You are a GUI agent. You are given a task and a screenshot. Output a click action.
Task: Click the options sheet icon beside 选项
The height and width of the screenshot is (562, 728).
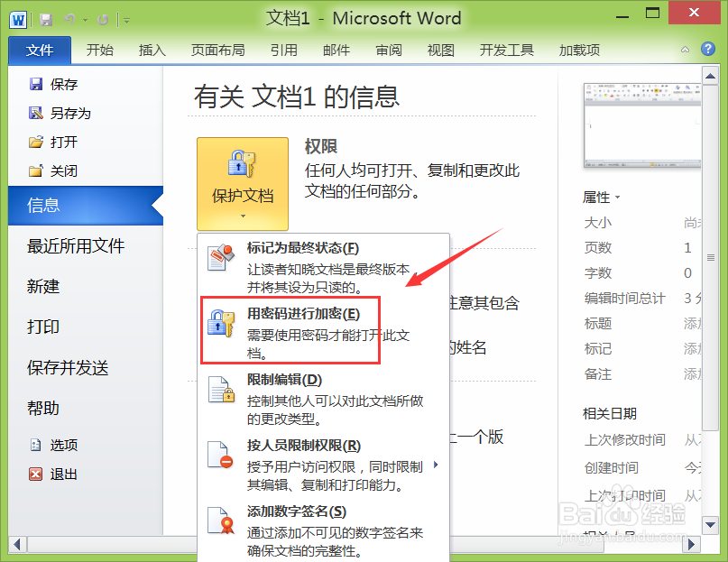click(36, 445)
